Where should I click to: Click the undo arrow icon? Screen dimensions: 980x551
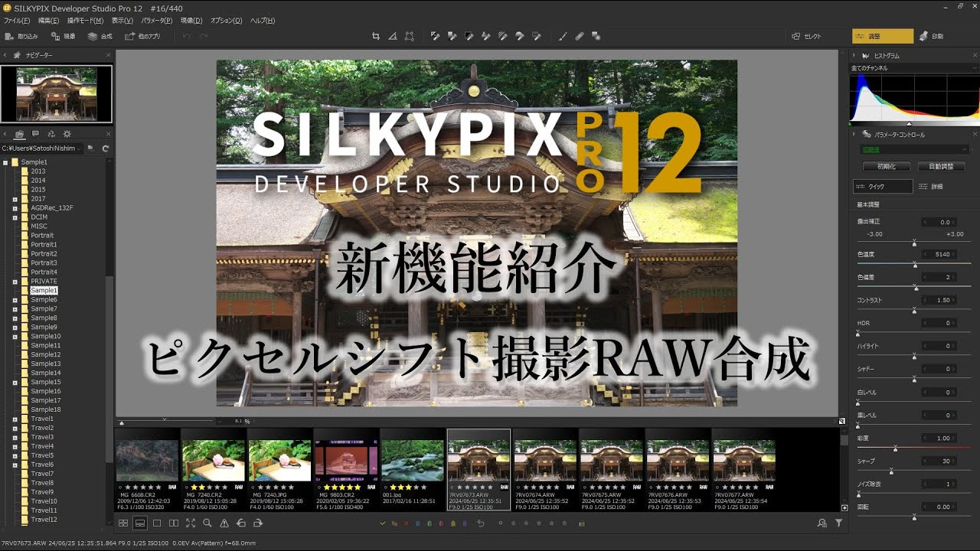coord(187,36)
